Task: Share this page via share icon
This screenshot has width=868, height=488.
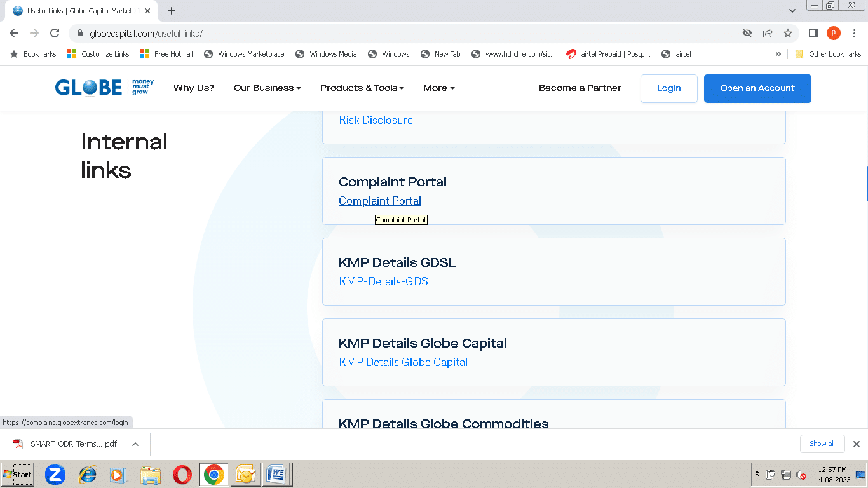Action: (768, 33)
